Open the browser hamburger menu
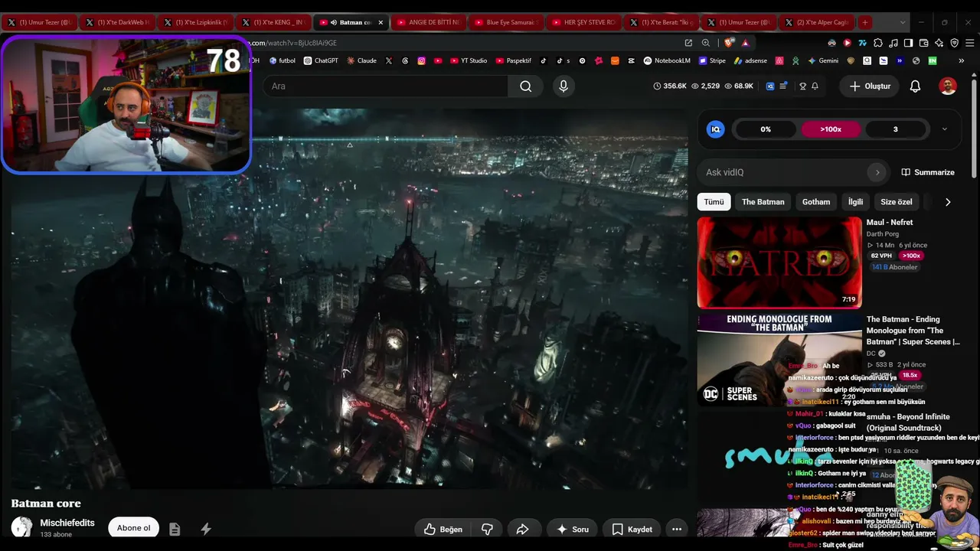Viewport: 980px width, 551px height. tap(969, 43)
